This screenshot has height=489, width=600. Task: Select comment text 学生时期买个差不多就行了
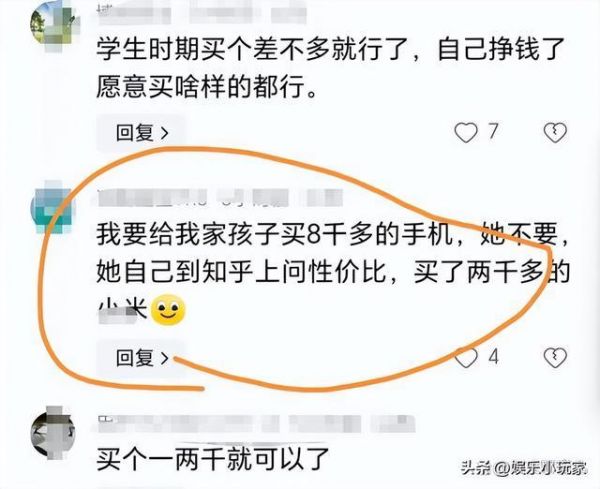point(254,49)
